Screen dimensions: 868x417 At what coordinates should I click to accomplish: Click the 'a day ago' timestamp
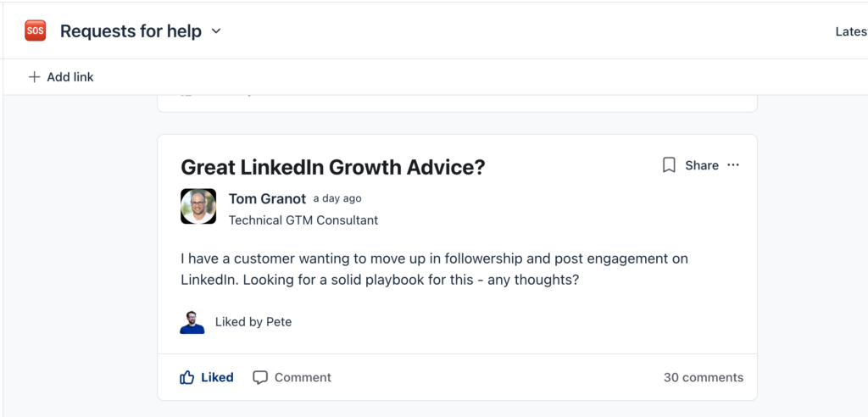coord(337,198)
